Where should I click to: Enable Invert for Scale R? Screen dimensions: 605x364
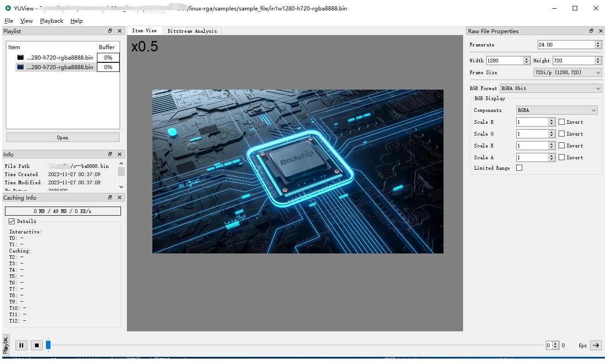pos(562,122)
